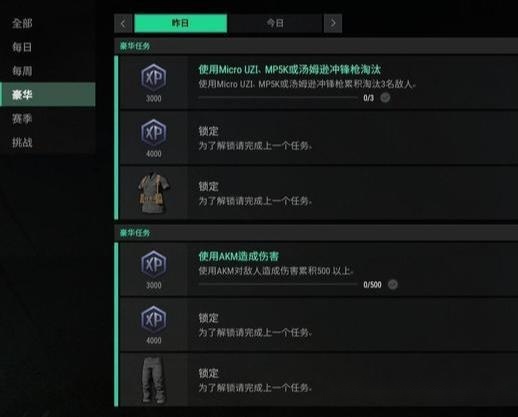The image size is (518, 417).
Task: Click the checkmark icon beside 0/500 progress
Action: (x=393, y=284)
